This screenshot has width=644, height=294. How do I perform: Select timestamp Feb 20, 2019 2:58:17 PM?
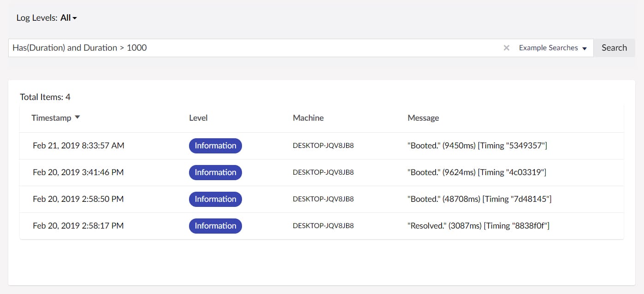pyautogui.click(x=78, y=226)
